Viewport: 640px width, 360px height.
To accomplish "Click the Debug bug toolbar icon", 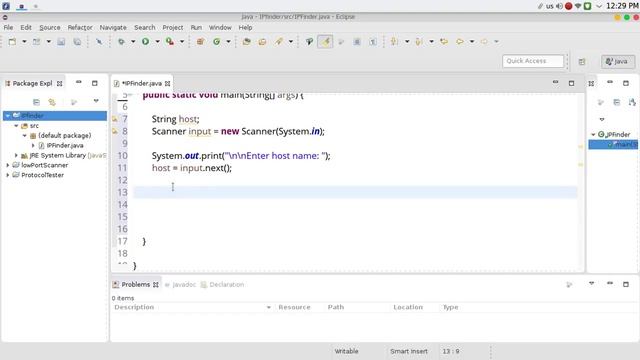I will pos(121,42).
